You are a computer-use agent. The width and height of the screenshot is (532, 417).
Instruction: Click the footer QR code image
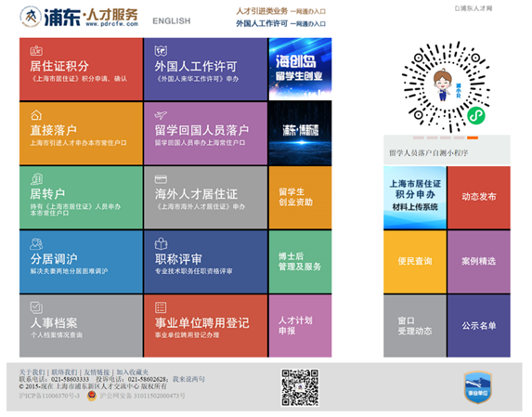tap(300, 387)
